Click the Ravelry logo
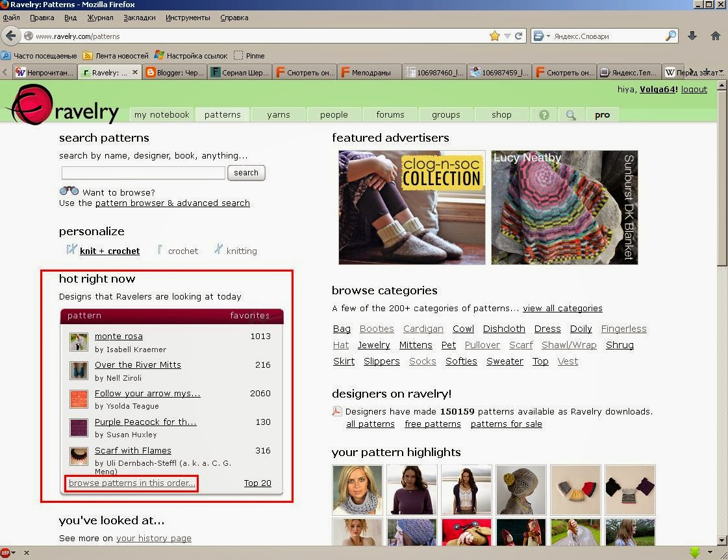Image resolution: width=728 pixels, height=560 pixels. pyautogui.click(x=63, y=105)
